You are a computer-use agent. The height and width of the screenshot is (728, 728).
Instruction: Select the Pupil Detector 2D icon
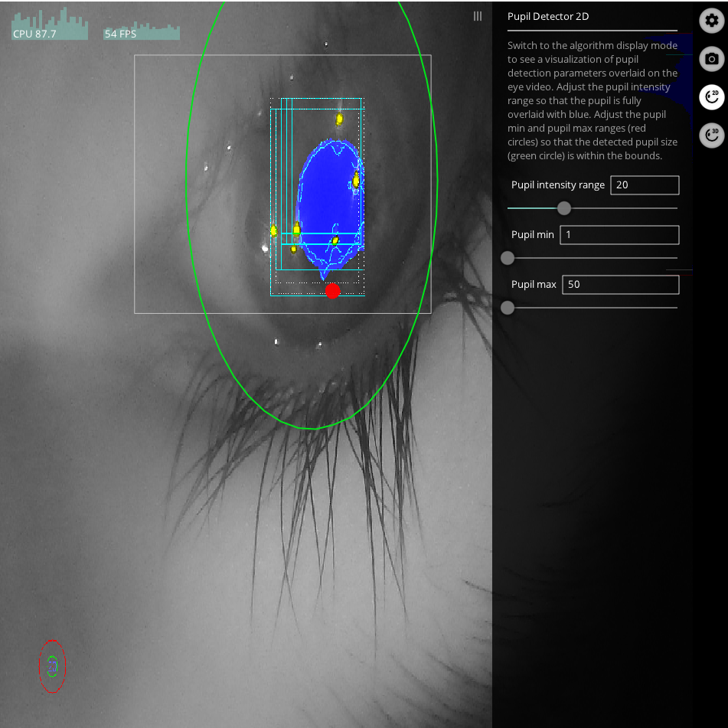pyautogui.click(x=711, y=97)
